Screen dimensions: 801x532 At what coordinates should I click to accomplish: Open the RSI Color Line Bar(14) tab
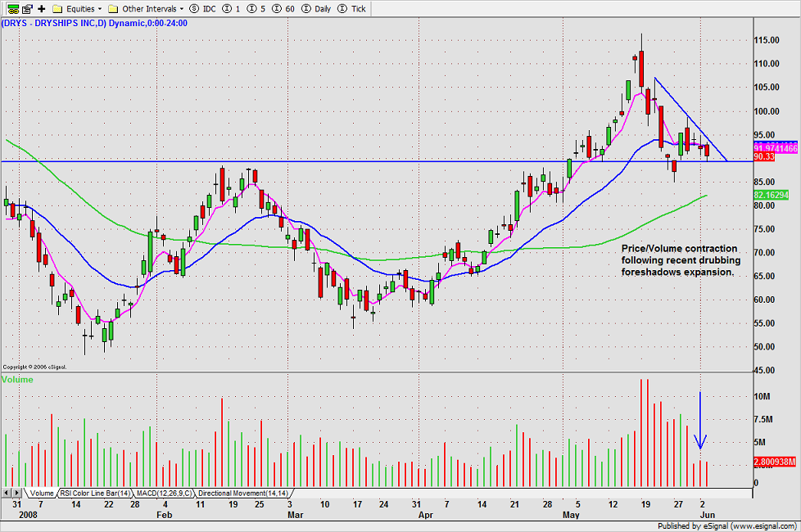pos(95,494)
